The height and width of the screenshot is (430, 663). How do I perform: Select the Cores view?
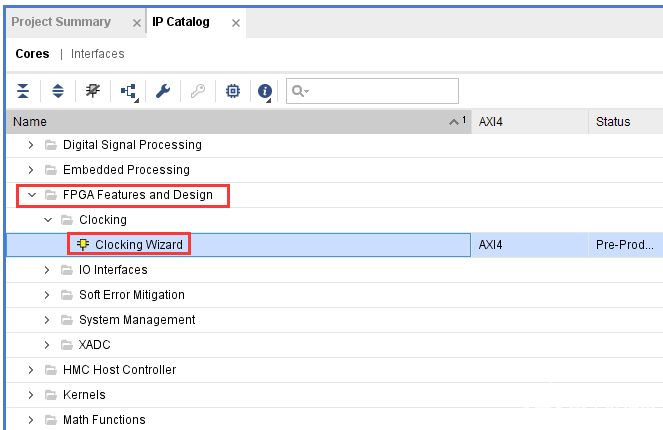[32, 54]
